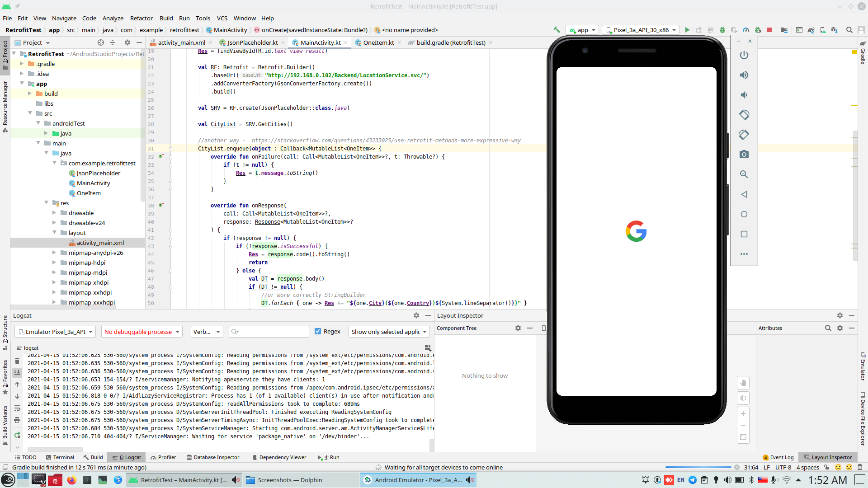Click emulator volume up icon
The height and width of the screenshot is (488, 868).
click(744, 75)
